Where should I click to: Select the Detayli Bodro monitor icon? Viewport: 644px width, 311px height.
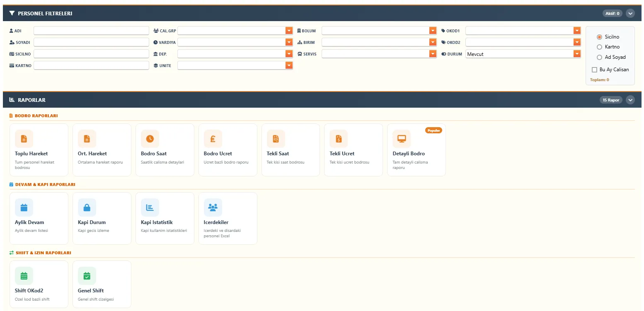(x=402, y=139)
